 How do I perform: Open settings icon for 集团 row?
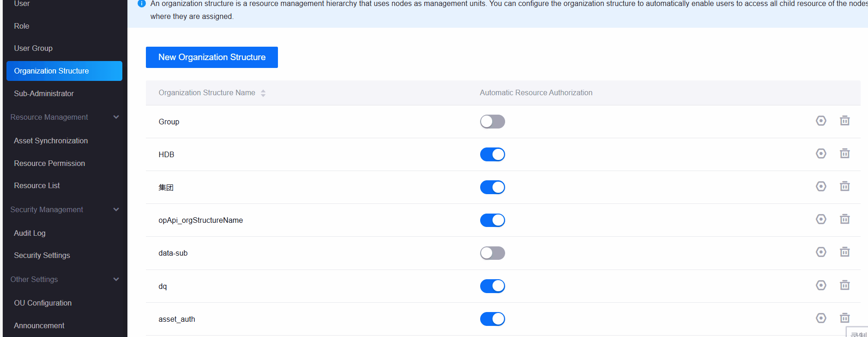point(821,186)
